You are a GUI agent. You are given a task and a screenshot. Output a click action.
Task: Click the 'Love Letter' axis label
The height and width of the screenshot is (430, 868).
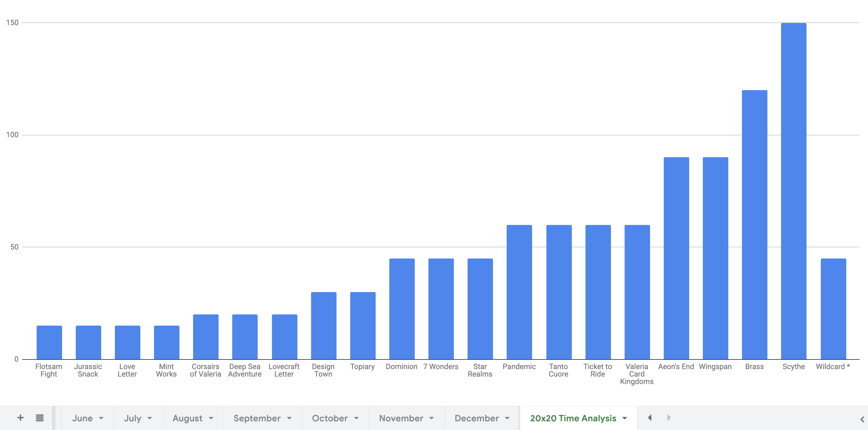pyautogui.click(x=127, y=370)
